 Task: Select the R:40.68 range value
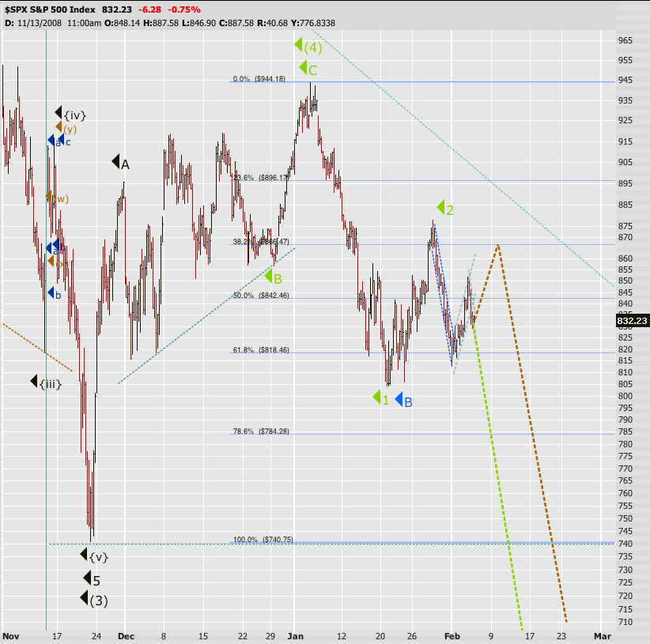tap(272, 23)
